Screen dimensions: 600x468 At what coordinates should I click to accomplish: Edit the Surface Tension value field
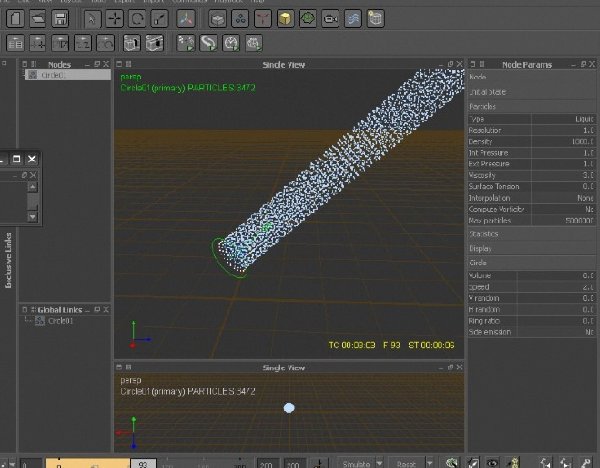coord(563,186)
